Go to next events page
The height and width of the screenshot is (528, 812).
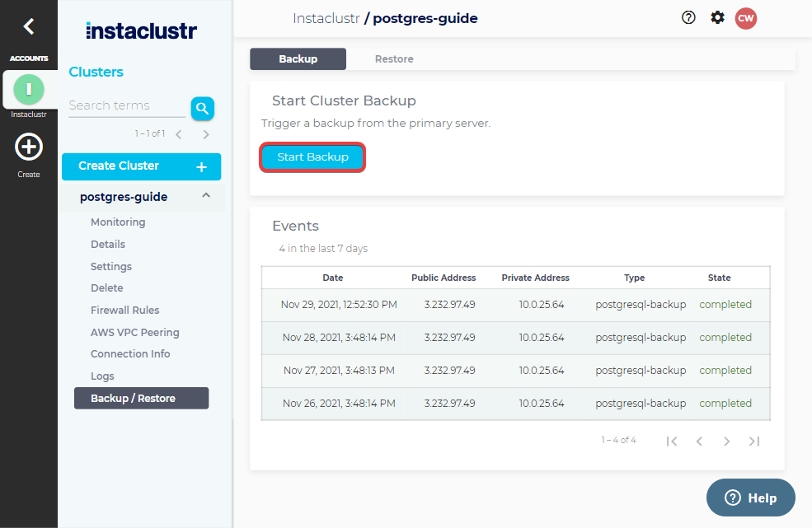[726, 441]
